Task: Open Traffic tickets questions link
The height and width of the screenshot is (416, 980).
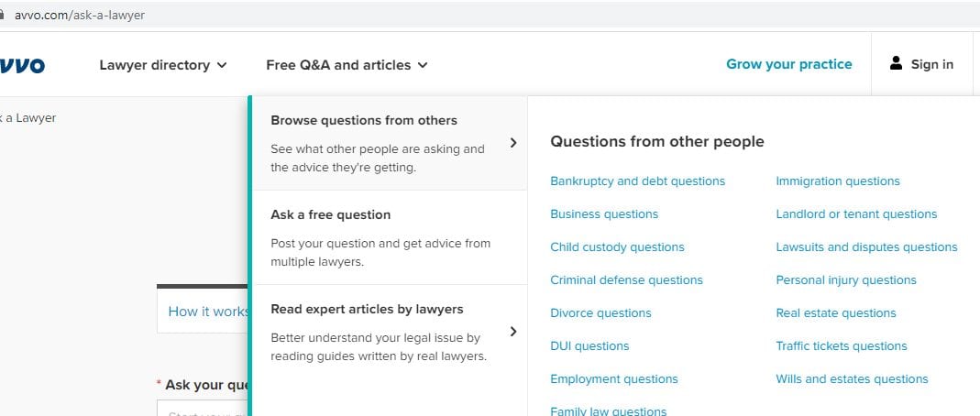Action: tap(842, 346)
